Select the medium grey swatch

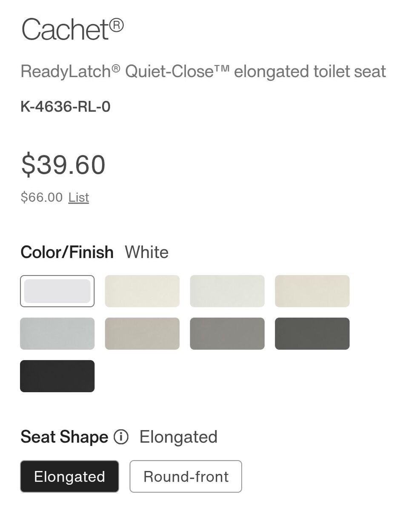pyautogui.click(x=227, y=334)
